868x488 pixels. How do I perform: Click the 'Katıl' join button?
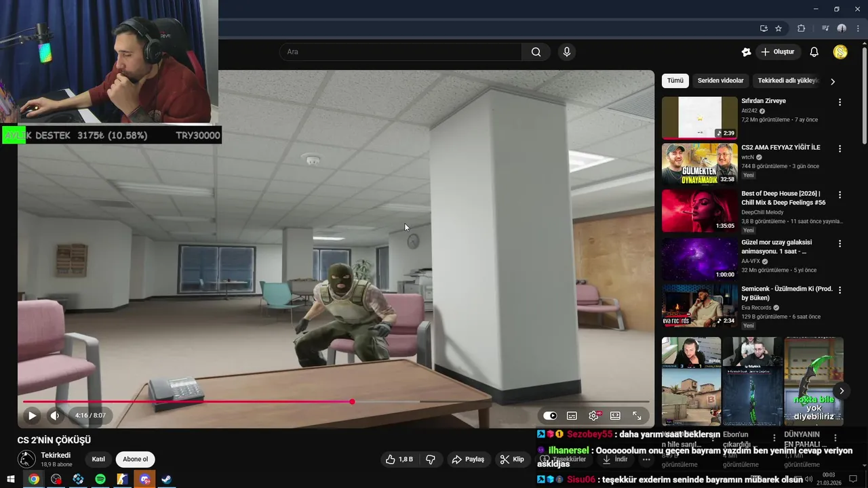pyautogui.click(x=98, y=460)
